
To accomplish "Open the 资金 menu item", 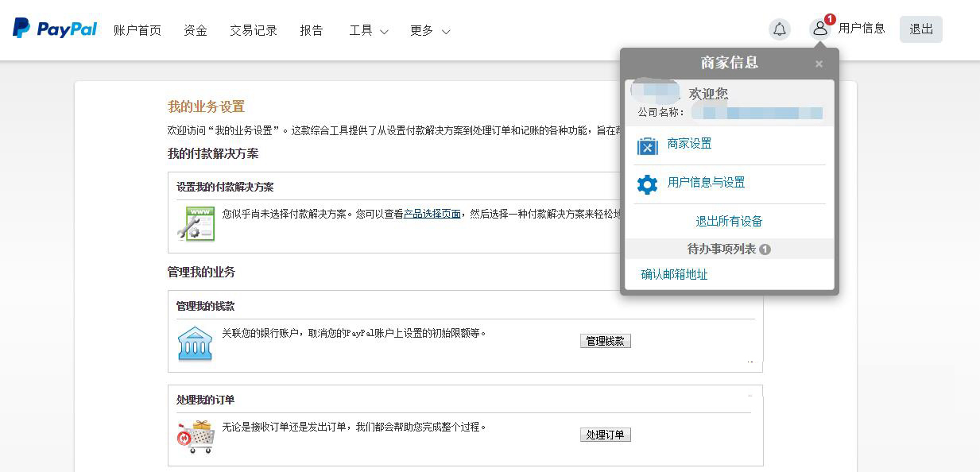I will pyautogui.click(x=196, y=30).
